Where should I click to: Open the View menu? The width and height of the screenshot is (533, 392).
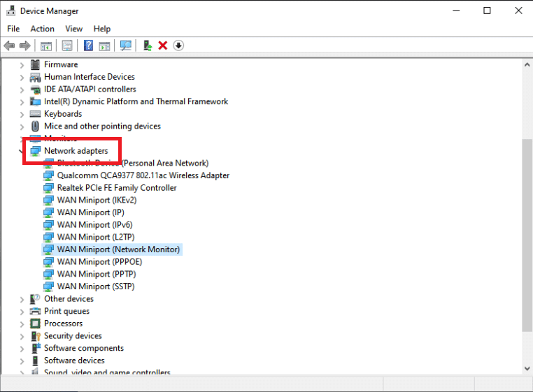pyautogui.click(x=73, y=29)
